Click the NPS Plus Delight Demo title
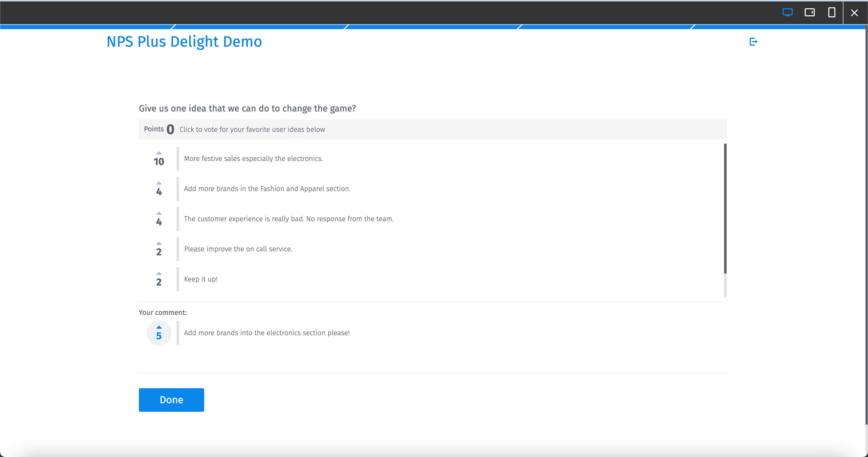The height and width of the screenshot is (457, 868). pos(184,42)
